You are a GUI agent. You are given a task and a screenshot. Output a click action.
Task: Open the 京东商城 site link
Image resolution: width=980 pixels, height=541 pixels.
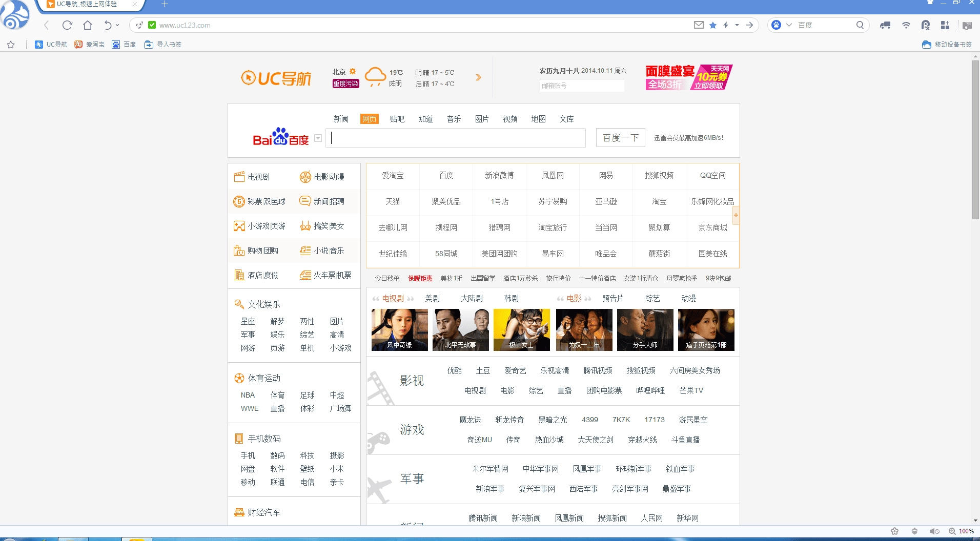[712, 227]
